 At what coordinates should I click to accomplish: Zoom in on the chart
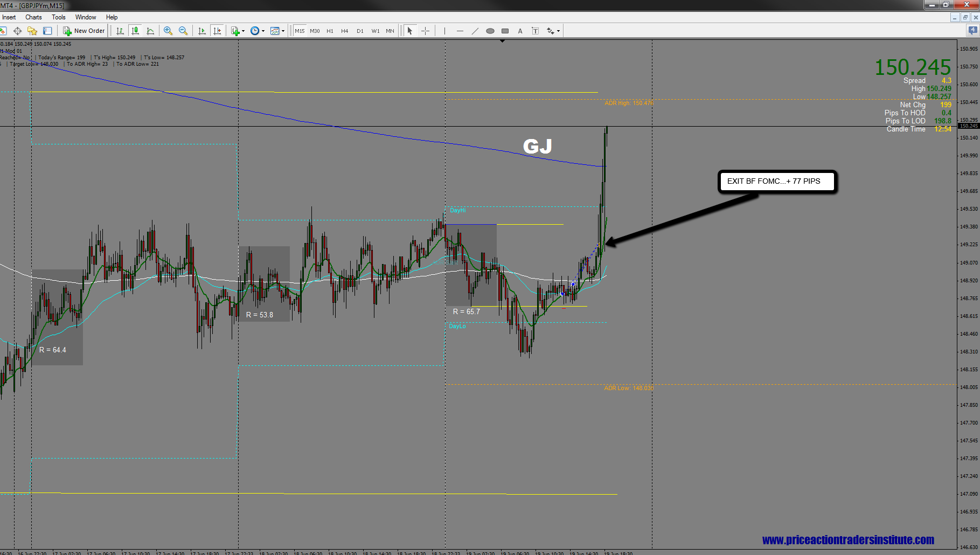pyautogui.click(x=168, y=31)
